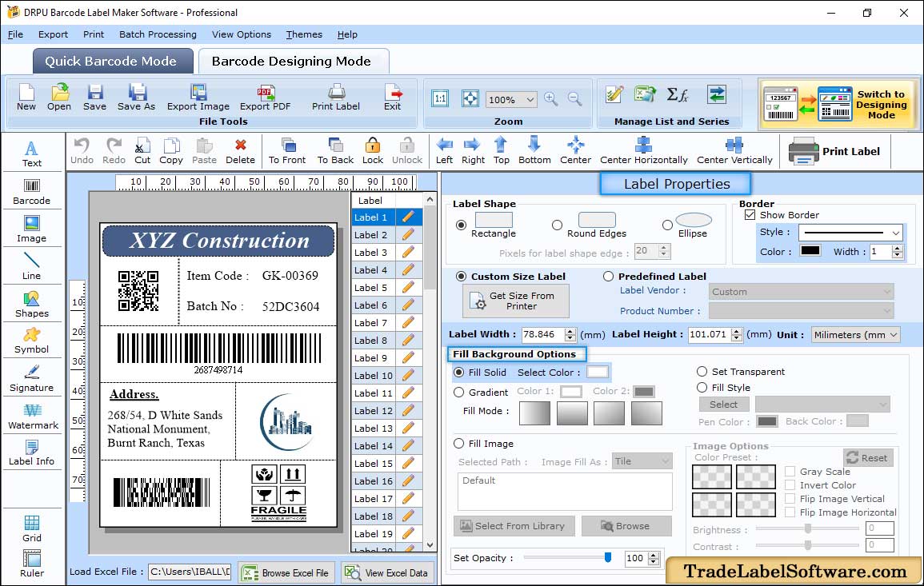This screenshot has width=924, height=586.
Task: Click Switch to Designing Mode button
Action: [x=838, y=104]
